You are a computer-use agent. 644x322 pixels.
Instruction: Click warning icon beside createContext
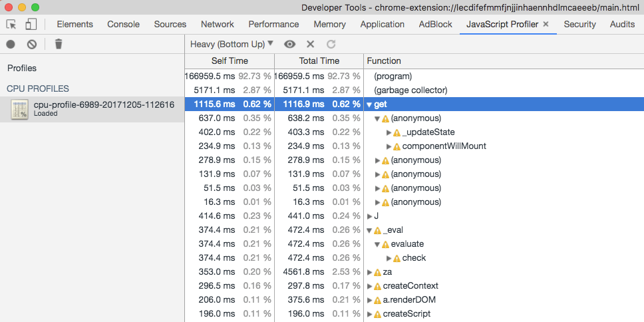click(377, 286)
